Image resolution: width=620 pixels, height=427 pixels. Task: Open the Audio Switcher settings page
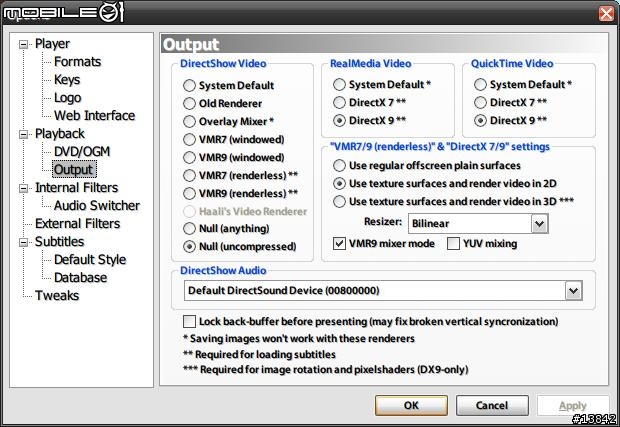click(x=97, y=206)
